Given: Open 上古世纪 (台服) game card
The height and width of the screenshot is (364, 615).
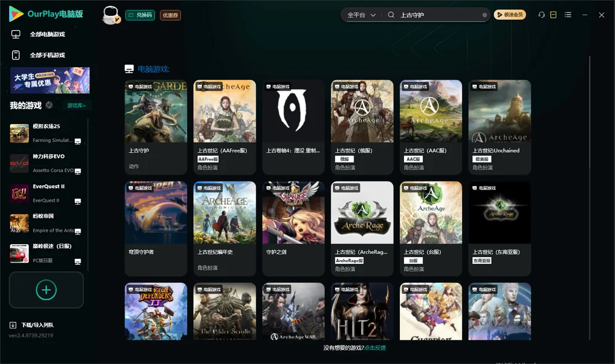Looking at the screenshot, I should tap(430, 229).
